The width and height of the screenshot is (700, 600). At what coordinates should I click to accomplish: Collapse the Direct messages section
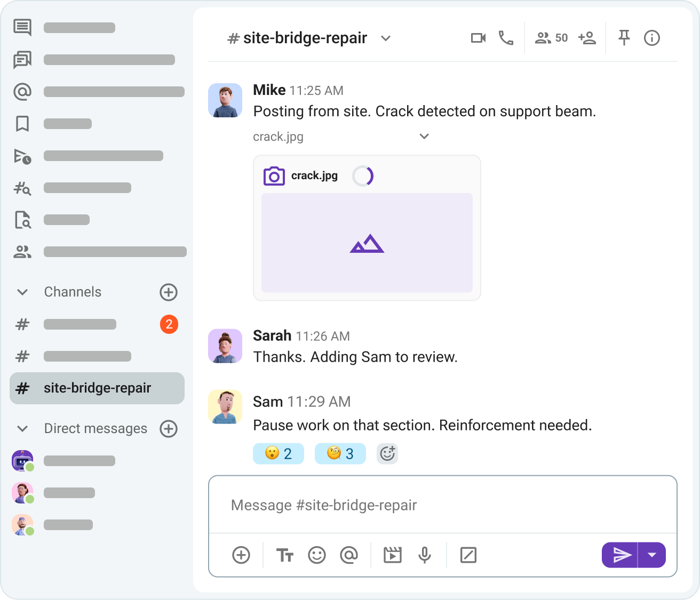22,428
